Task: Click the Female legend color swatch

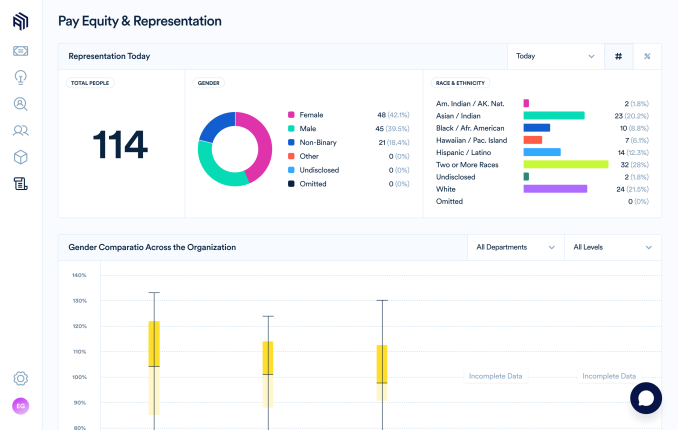Action: tap(291, 115)
